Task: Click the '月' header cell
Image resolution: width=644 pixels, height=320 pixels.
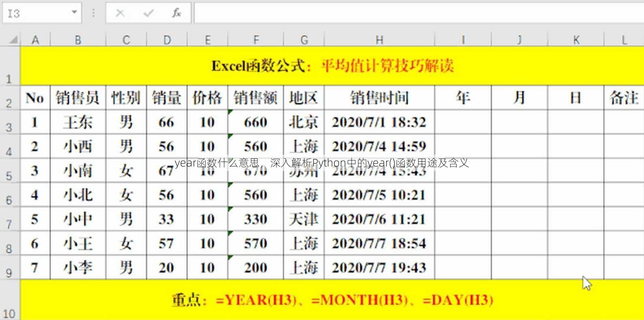Action: point(519,98)
